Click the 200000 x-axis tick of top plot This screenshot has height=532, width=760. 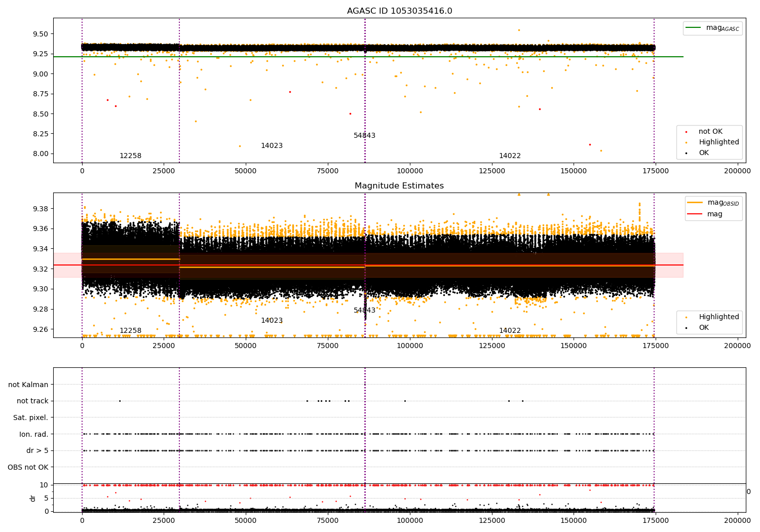click(x=737, y=171)
